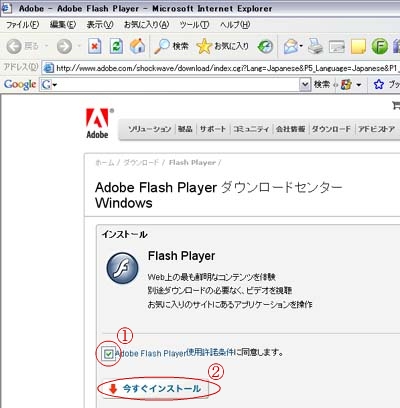The width and height of the screenshot is (400, 408).
Task: Click 今すぐインストール button
Action: [155, 389]
